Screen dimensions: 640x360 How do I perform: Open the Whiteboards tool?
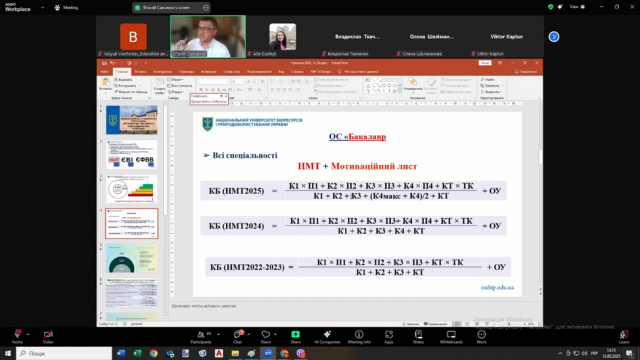click(x=451, y=335)
